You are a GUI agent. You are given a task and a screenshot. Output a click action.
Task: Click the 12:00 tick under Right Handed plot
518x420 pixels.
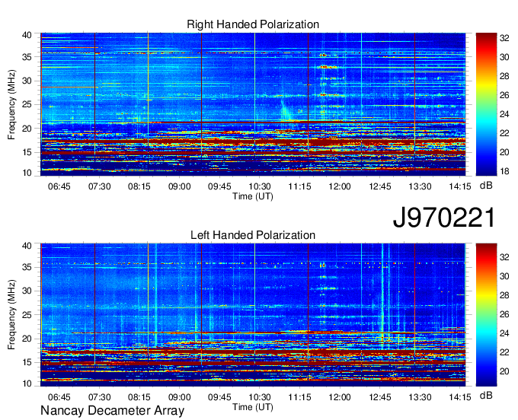(340, 186)
